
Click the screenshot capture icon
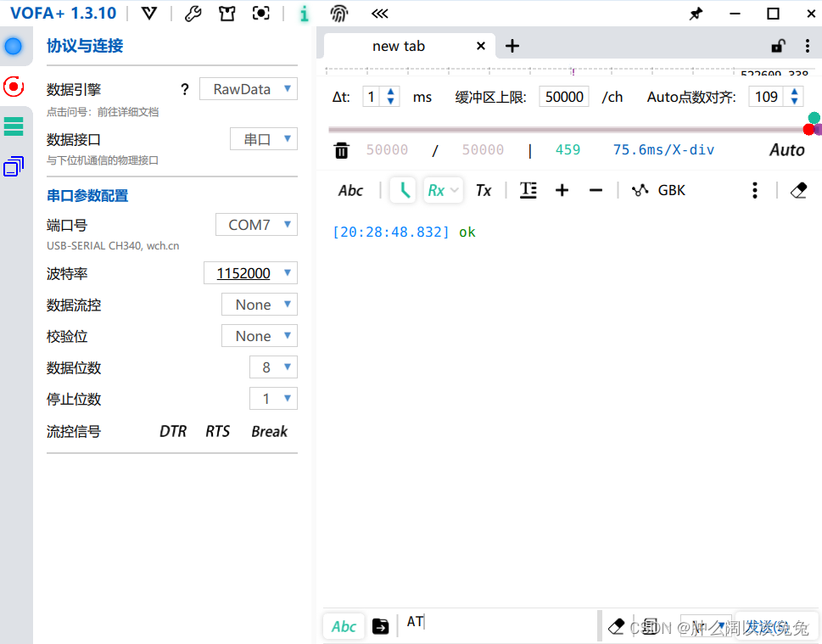(x=261, y=13)
